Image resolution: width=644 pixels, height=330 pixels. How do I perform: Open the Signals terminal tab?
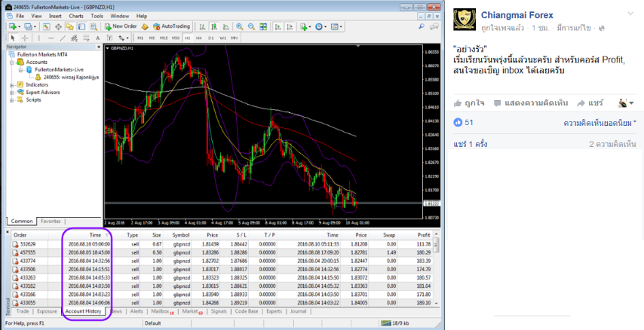(x=219, y=311)
